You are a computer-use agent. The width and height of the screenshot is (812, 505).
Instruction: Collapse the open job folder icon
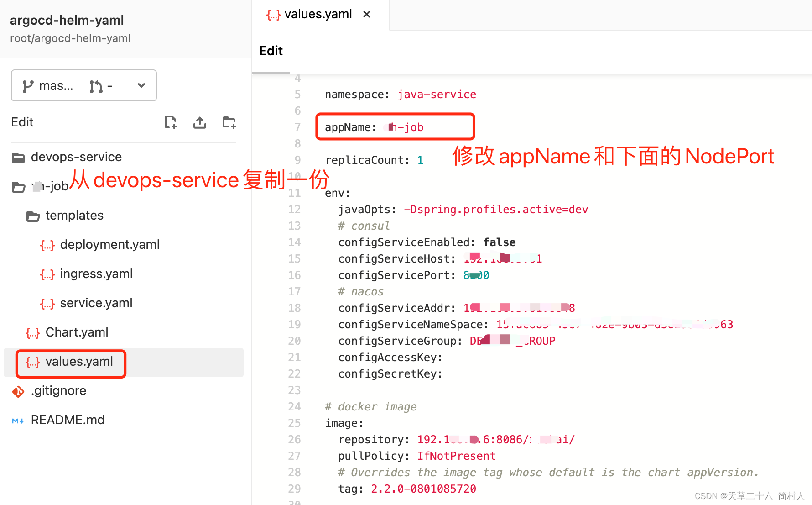[18, 187]
